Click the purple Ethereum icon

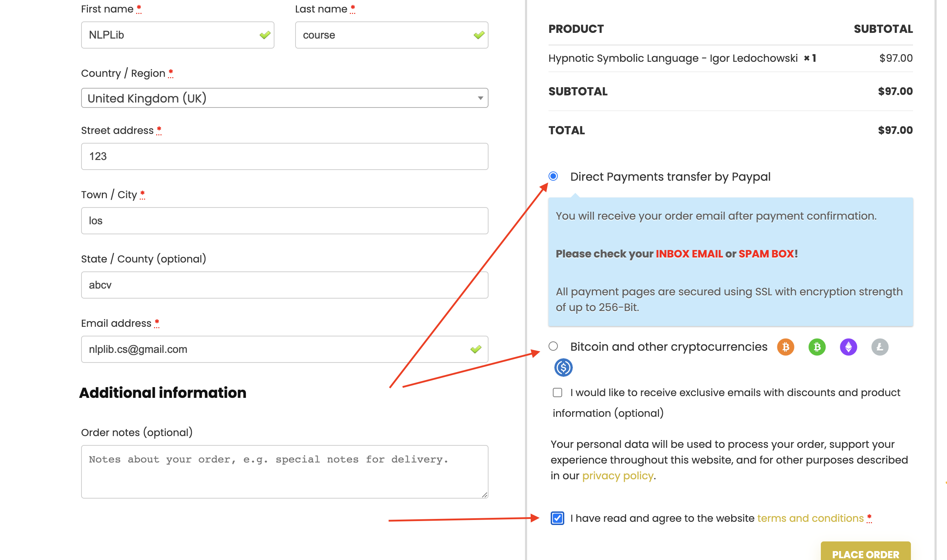click(x=848, y=347)
